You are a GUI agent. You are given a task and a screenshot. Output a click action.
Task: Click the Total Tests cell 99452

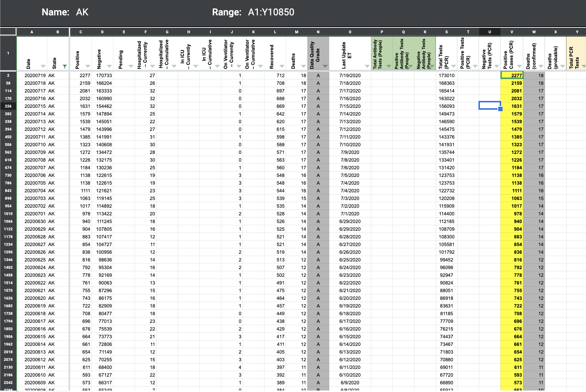[447, 260]
